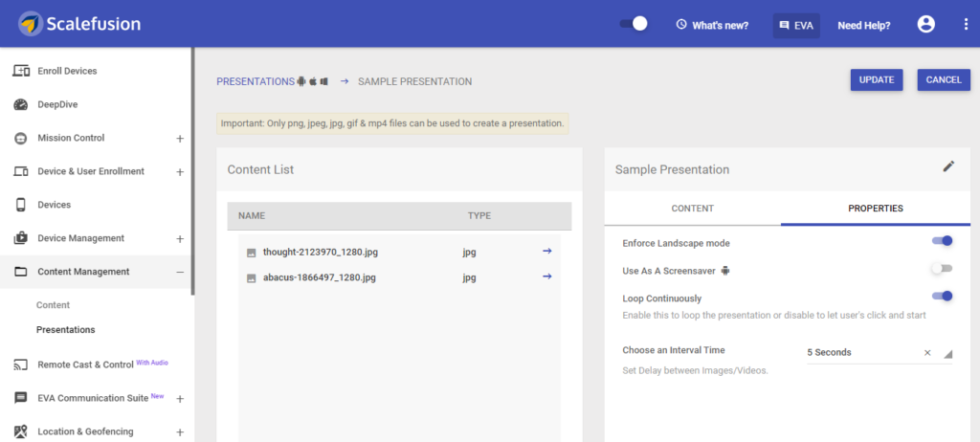Toggle the switch in the top header
This screenshot has height=442, width=980.
point(634,24)
